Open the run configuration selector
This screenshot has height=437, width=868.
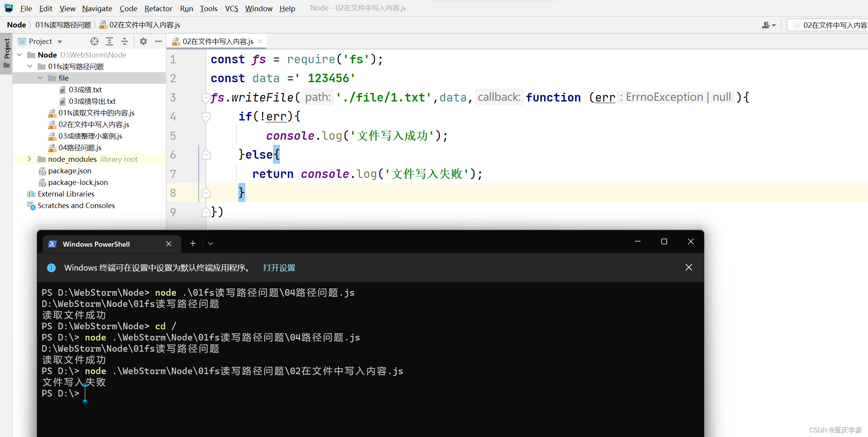(827, 25)
